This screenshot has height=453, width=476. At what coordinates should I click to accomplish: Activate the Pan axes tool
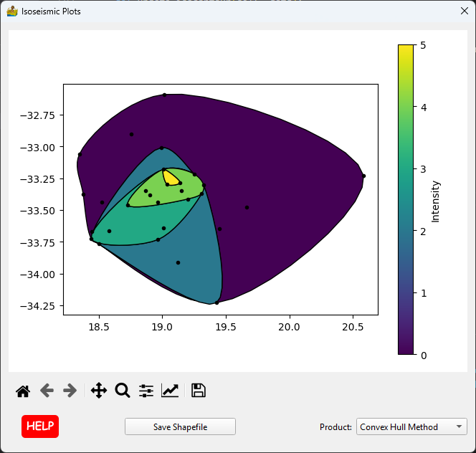coord(99,391)
